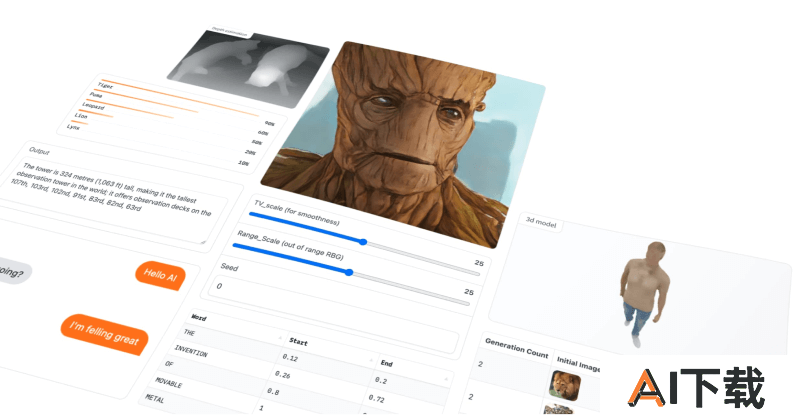Select the 0.12 value in Start column

[x=291, y=357]
